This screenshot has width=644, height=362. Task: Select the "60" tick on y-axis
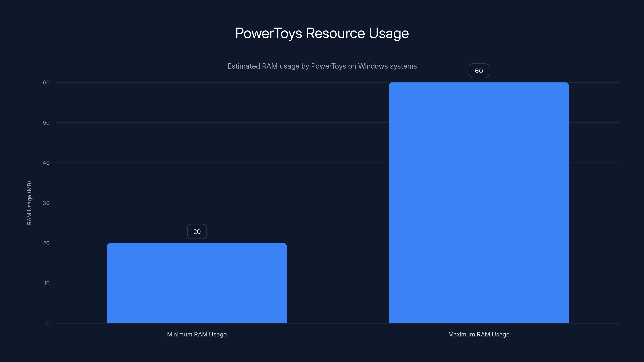click(x=46, y=82)
